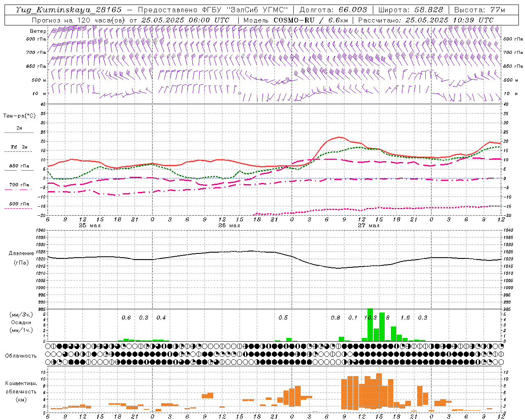
Task: Click the station title Yug_Kuminskaya_28165
Action: 68,10
